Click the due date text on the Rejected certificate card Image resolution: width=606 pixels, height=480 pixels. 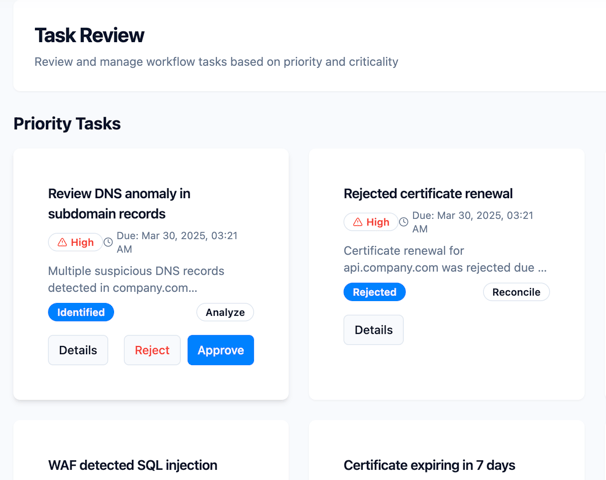pyautogui.click(x=473, y=222)
